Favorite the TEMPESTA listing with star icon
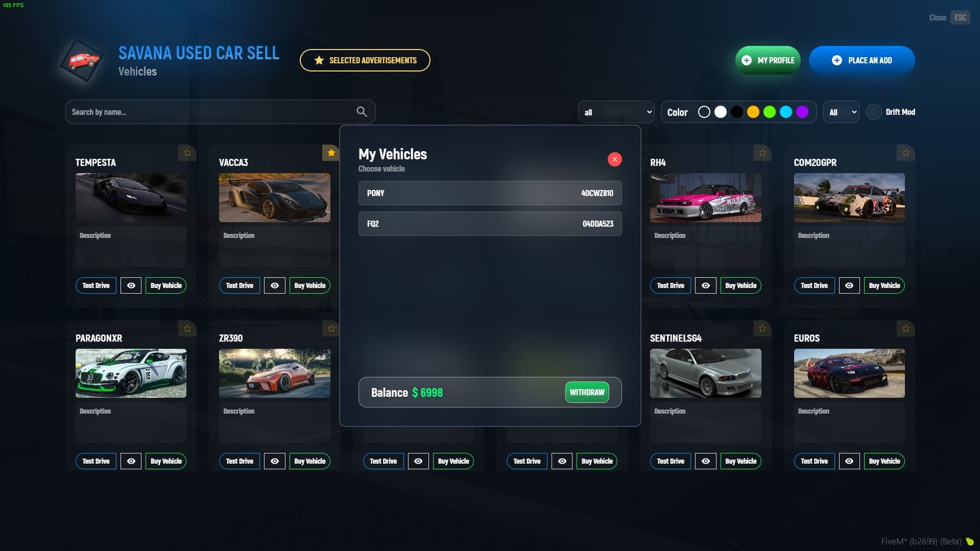Screen dimensions: 980x551 point(187,153)
